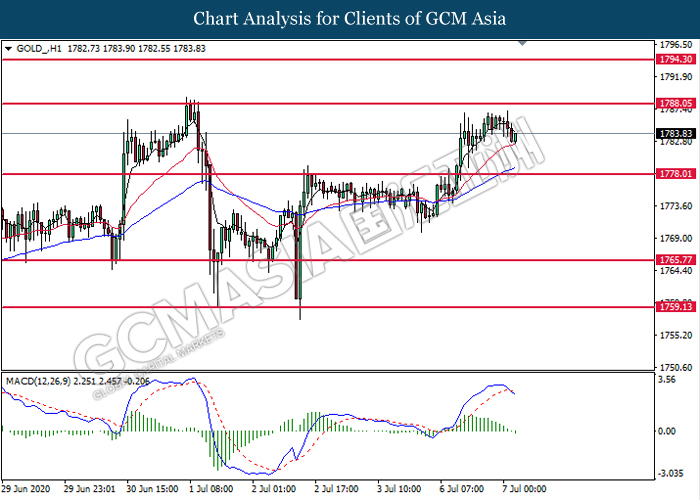Click the 1759.13 red price label
700x500 pixels.
point(673,307)
